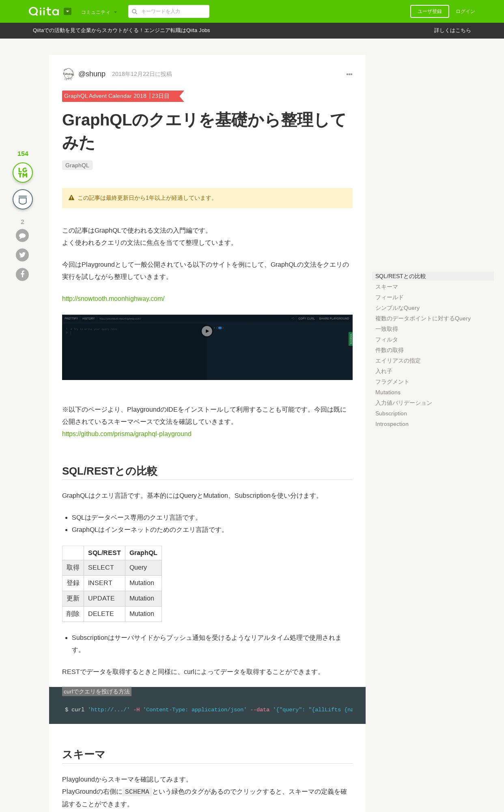Share article via Twitter icon

point(22,255)
